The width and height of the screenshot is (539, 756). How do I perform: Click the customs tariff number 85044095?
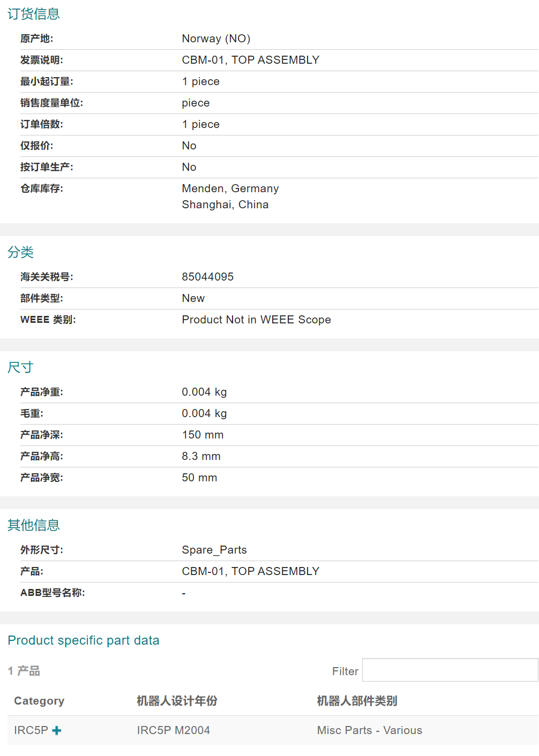coord(207,277)
